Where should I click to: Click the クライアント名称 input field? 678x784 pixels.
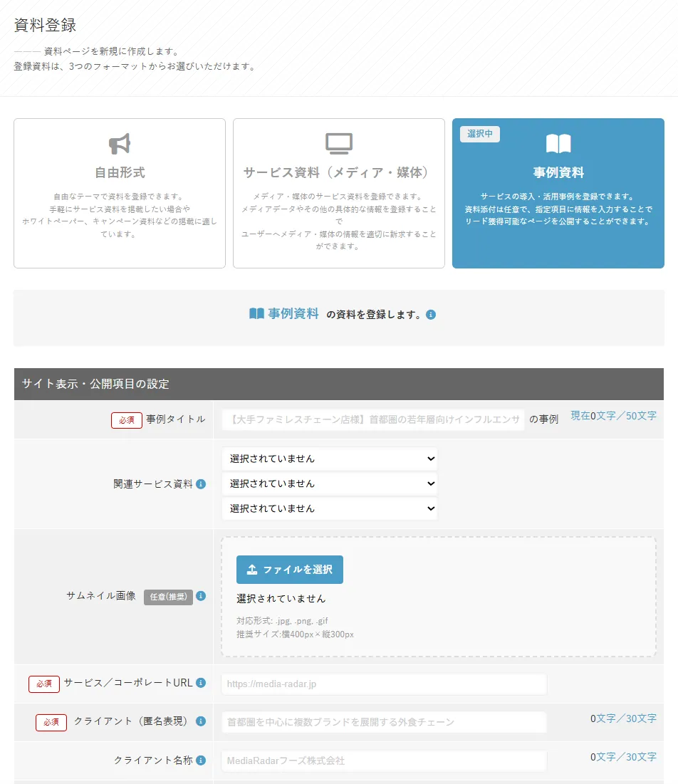tap(383, 761)
